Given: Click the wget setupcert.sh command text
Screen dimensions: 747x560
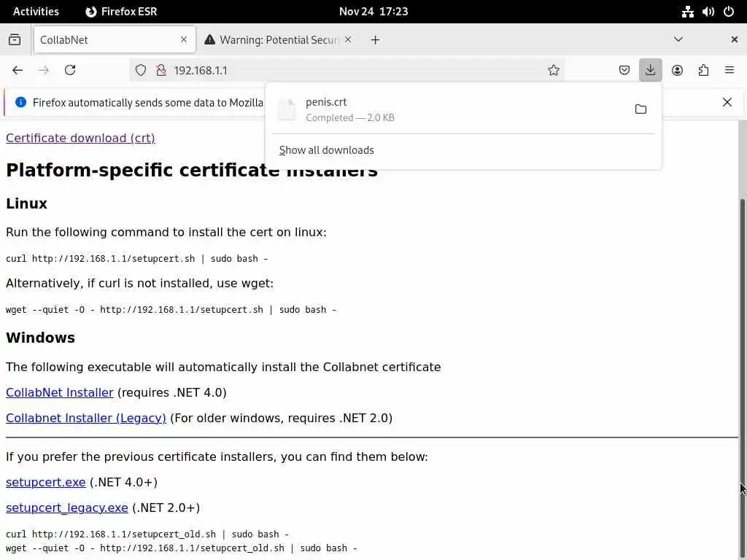Looking at the screenshot, I should 171,309.
